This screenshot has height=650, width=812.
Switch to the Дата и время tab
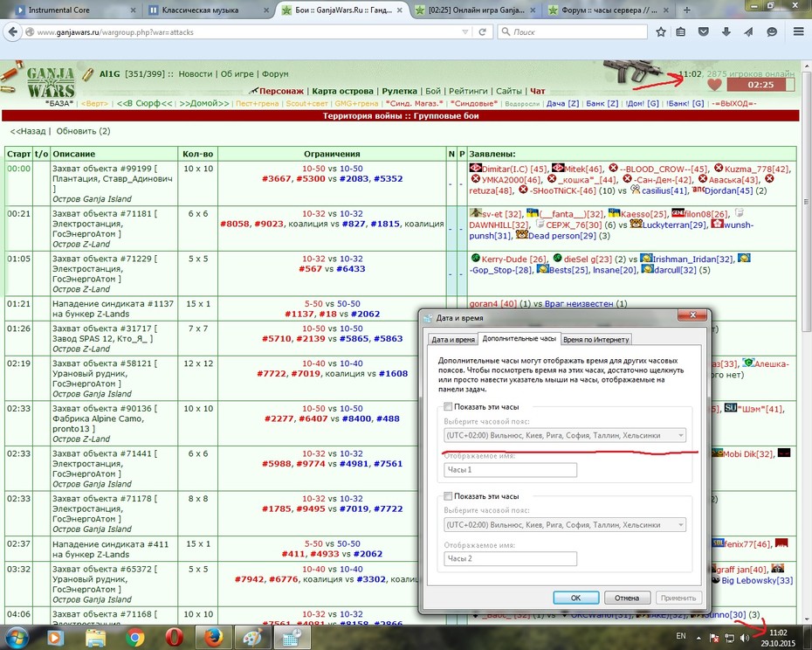pos(453,340)
